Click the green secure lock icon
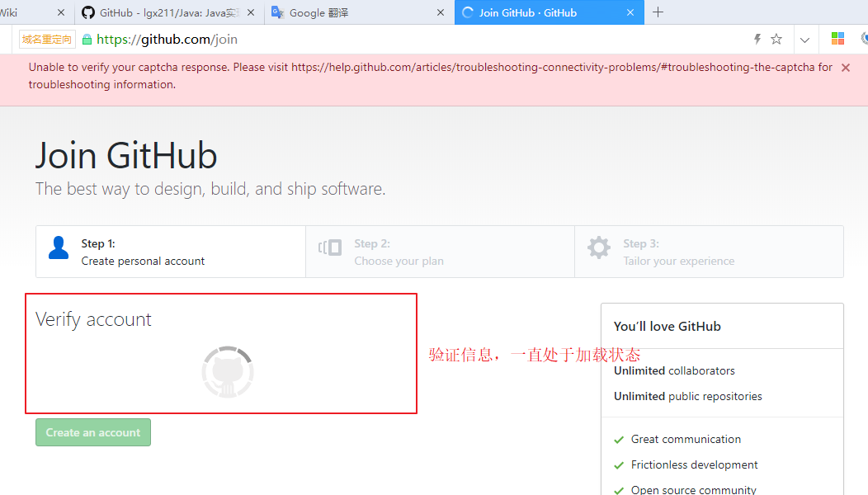The width and height of the screenshot is (868, 495). tap(87, 40)
